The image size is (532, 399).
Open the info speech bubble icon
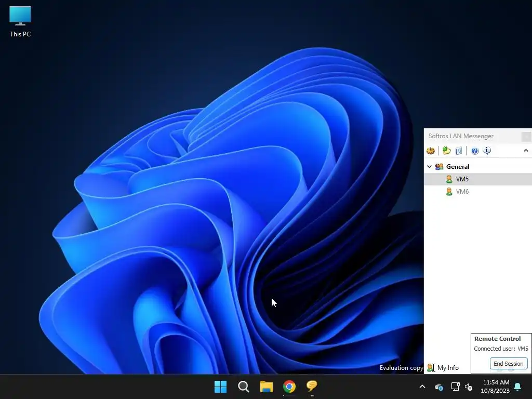point(487,151)
